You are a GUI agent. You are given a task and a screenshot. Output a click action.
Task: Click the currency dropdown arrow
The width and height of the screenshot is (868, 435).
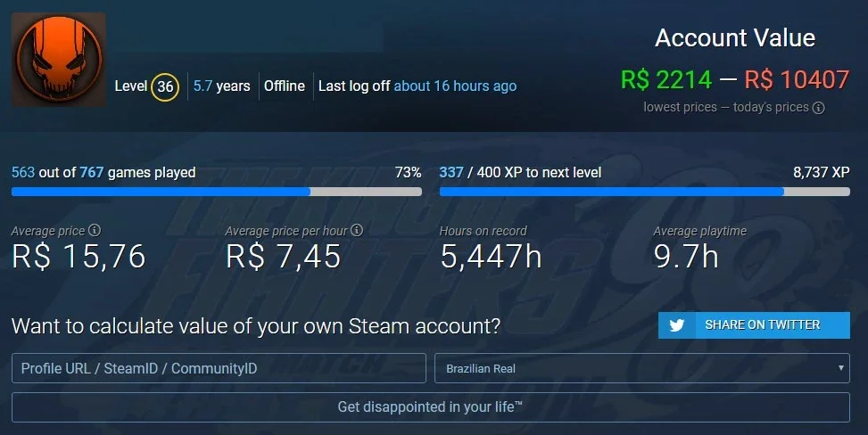pos(840,368)
